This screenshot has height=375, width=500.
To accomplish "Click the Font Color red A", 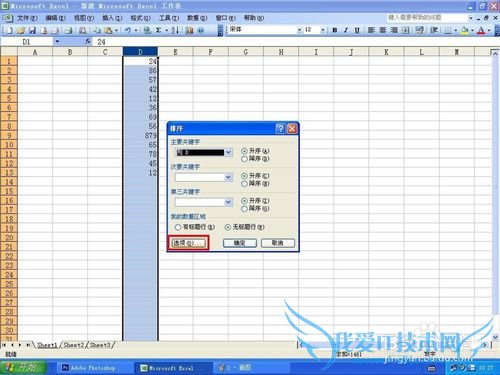I will click(481, 30).
